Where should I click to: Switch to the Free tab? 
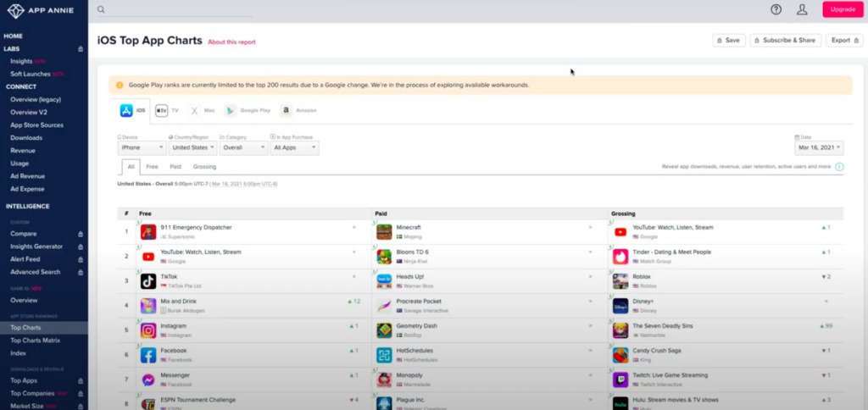pos(153,167)
